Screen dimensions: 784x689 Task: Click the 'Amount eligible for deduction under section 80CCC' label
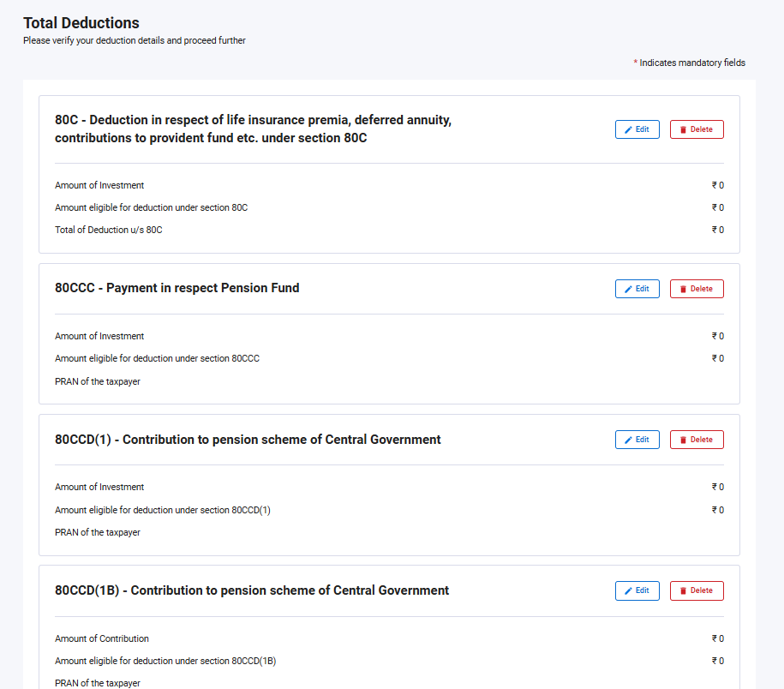click(157, 358)
